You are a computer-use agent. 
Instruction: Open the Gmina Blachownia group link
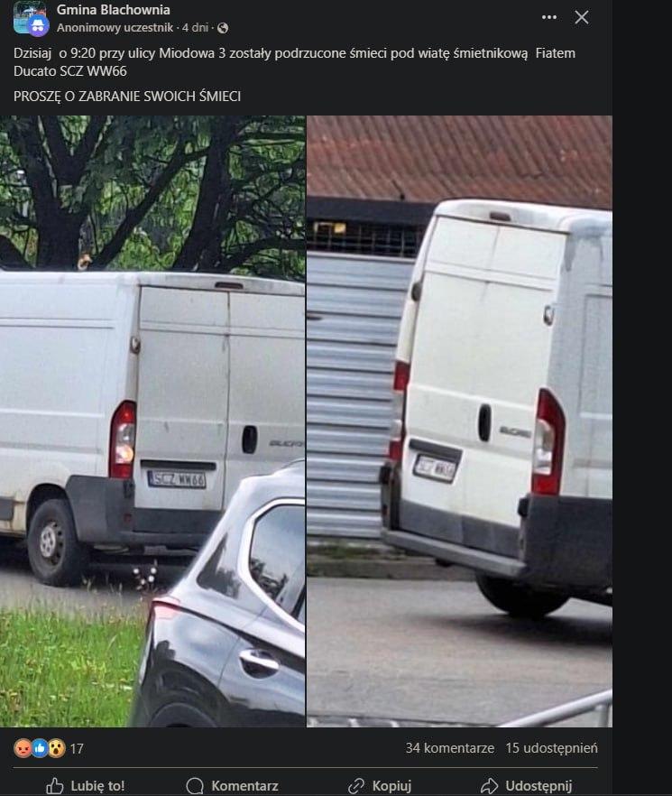tap(113, 10)
